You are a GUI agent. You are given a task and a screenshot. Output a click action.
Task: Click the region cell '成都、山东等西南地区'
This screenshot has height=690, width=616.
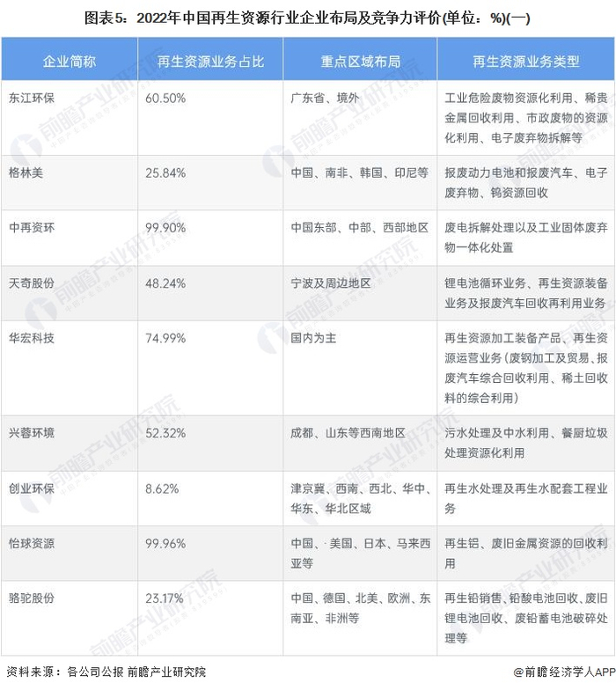point(348,433)
